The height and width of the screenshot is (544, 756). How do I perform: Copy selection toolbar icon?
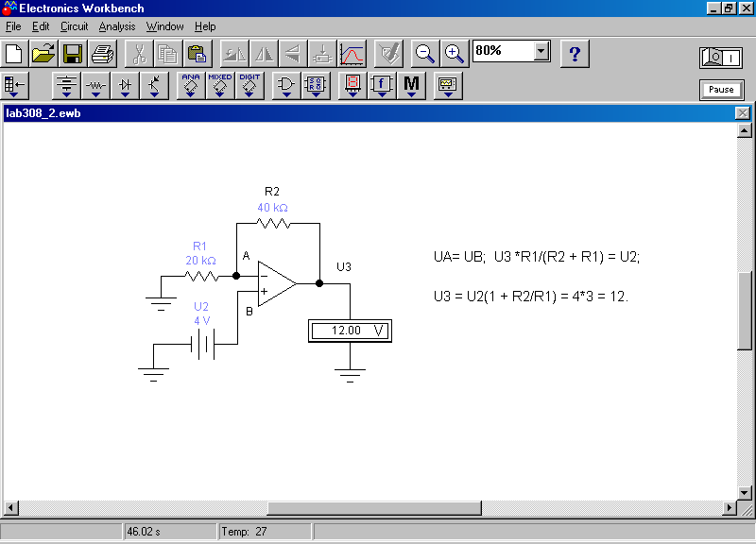coord(168,54)
